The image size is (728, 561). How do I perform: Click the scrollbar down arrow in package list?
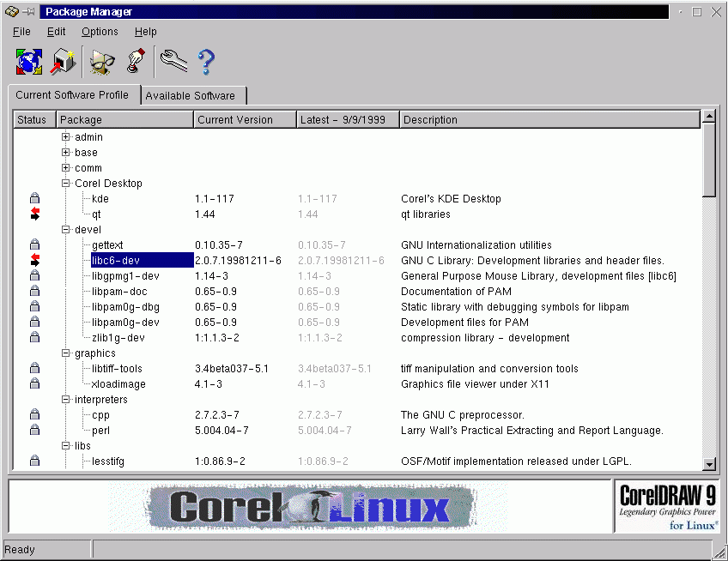tap(709, 464)
